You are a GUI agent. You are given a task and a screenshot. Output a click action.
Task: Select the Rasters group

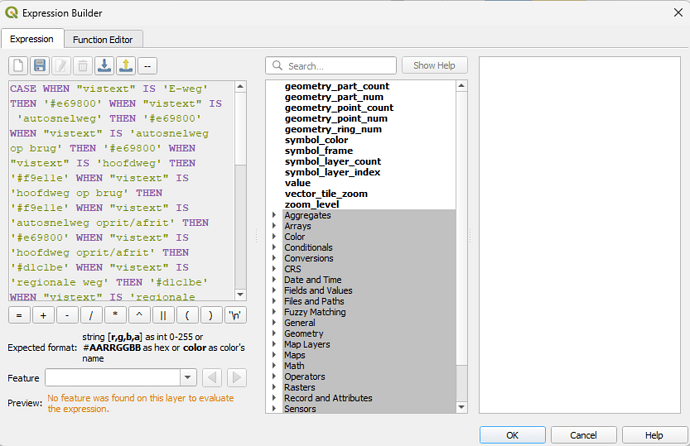point(300,388)
